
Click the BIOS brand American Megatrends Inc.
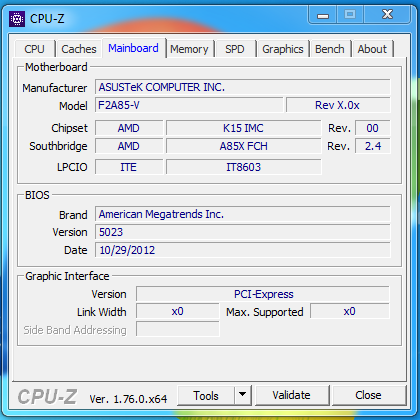[x=243, y=214]
